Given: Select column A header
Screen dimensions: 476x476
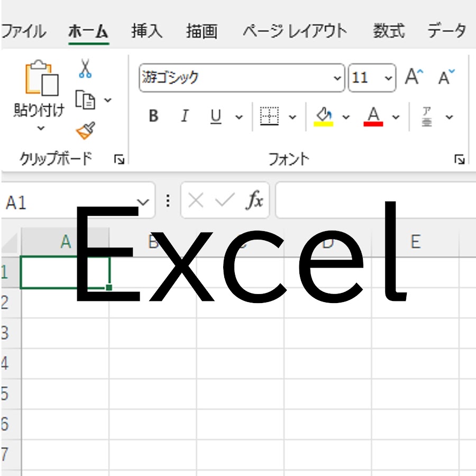Looking at the screenshot, I should (x=65, y=242).
